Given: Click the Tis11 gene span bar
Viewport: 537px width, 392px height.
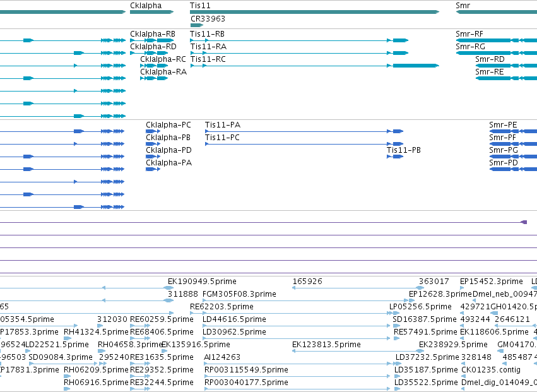Looking at the screenshot, I should coord(314,12).
